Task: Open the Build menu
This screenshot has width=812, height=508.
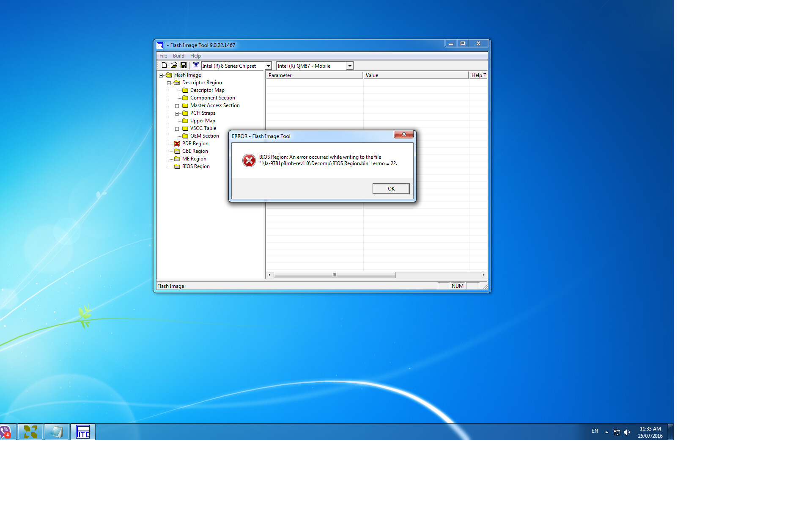Action: 178,56
